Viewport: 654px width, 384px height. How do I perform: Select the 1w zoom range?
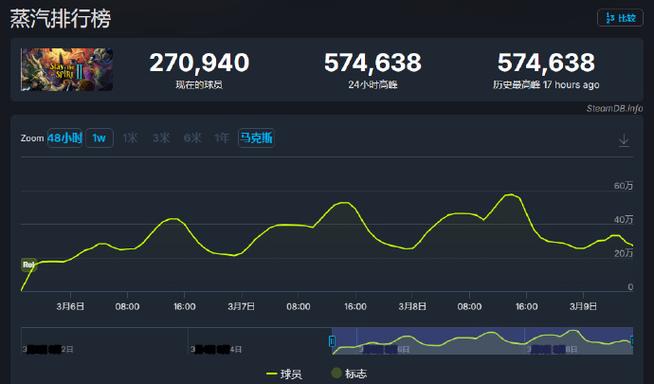tap(99, 138)
